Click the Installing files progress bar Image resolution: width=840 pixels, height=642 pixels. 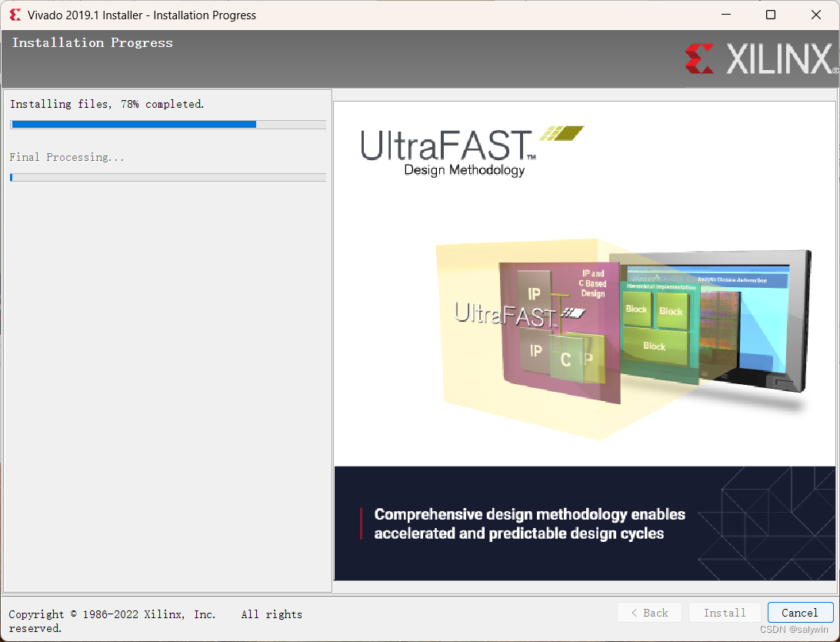[x=168, y=125]
